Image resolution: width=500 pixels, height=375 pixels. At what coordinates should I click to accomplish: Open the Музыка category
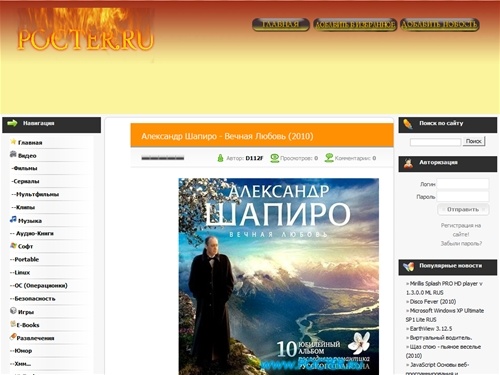(x=30, y=221)
